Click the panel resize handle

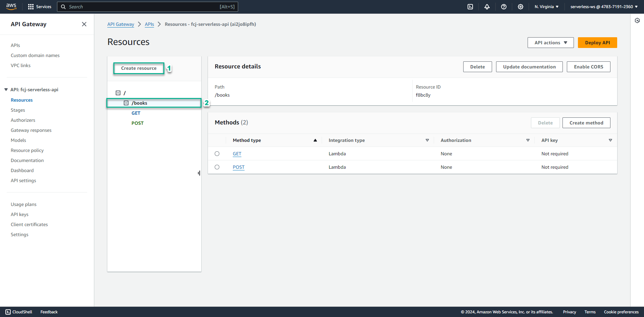(199, 173)
